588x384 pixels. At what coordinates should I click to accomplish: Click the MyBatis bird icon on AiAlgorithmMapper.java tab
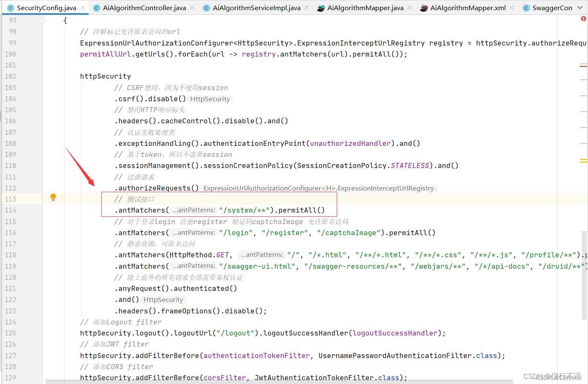coord(321,8)
